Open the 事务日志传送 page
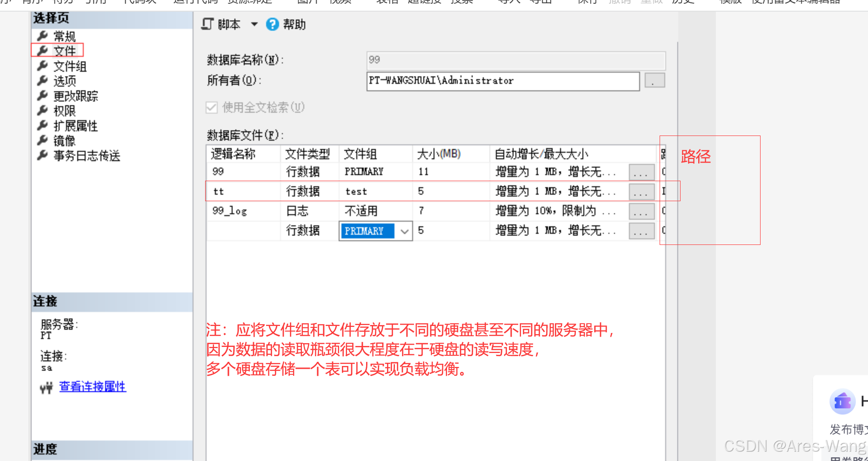 coord(87,156)
